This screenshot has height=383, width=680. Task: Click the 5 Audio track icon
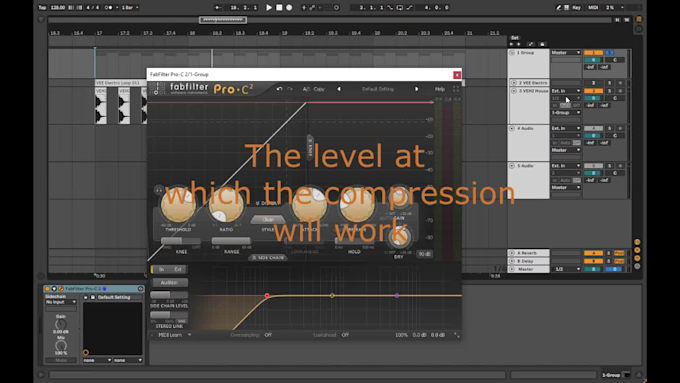(512, 166)
